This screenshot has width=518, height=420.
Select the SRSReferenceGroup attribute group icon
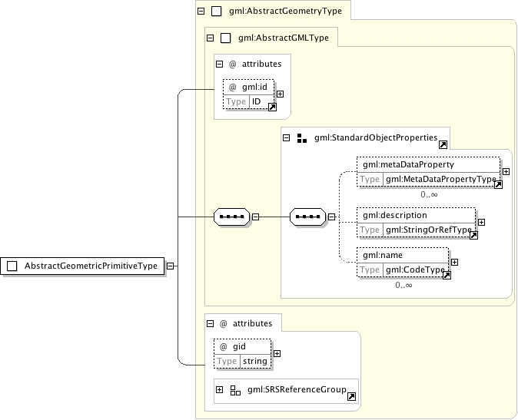point(235,390)
